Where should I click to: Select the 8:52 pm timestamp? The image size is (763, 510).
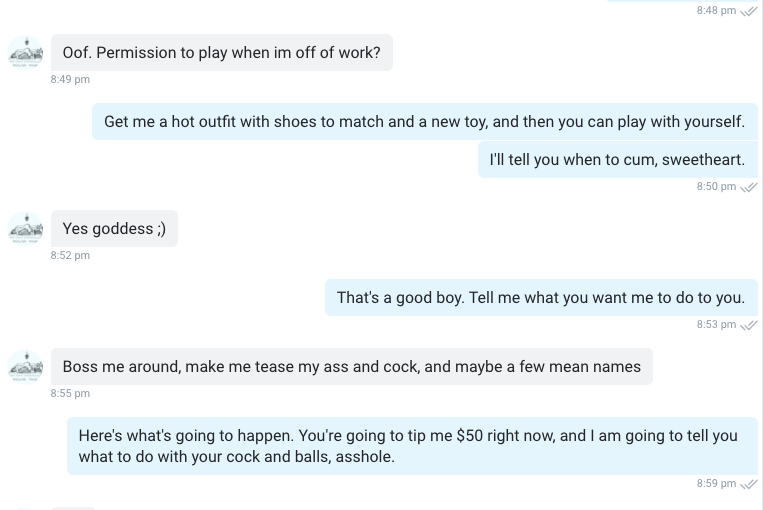[x=70, y=256]
